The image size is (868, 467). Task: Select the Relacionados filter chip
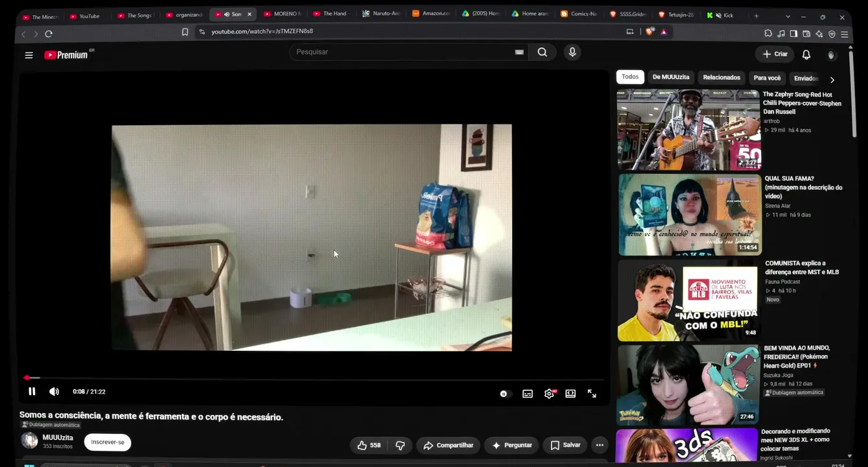tap(721, 78)
